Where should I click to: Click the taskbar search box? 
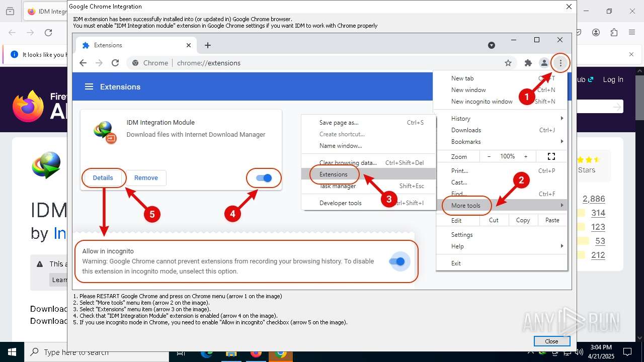click(96, 352)
